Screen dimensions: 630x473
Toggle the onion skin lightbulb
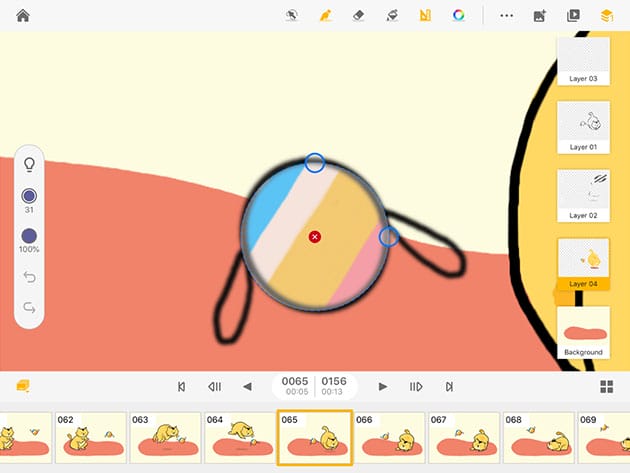point(29,164)
